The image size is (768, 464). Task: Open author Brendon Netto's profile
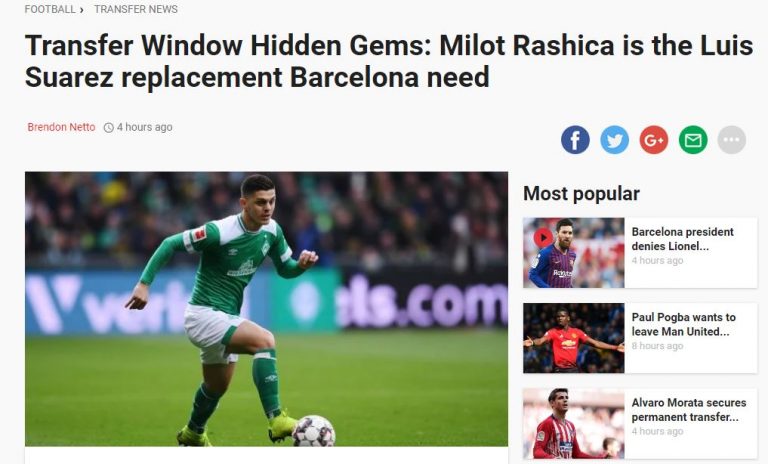tap(61, 127)
